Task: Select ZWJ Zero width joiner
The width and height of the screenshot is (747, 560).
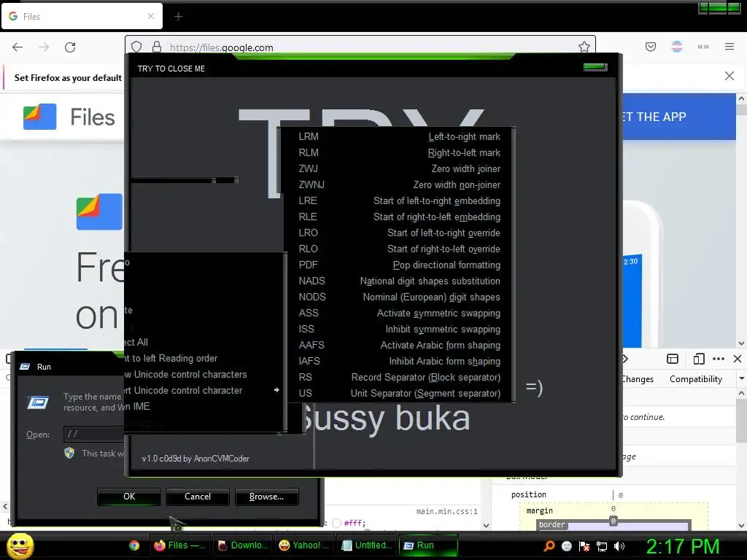Action: click(399, 168)
